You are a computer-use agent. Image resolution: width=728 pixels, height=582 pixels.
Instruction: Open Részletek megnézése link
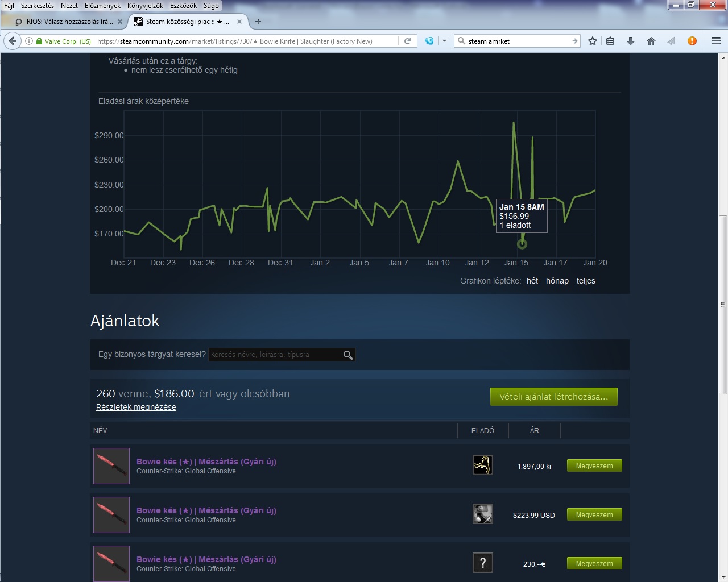tap(136, 407)
